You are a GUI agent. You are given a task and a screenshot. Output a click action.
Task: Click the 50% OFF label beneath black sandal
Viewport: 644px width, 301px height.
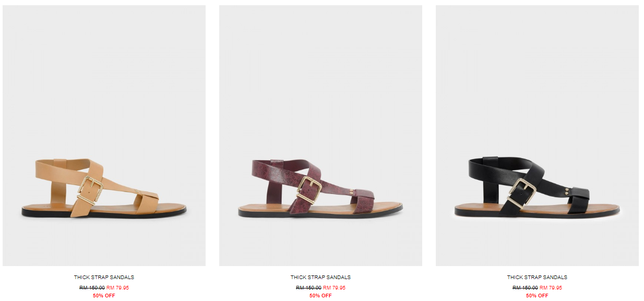coord(537,296)
